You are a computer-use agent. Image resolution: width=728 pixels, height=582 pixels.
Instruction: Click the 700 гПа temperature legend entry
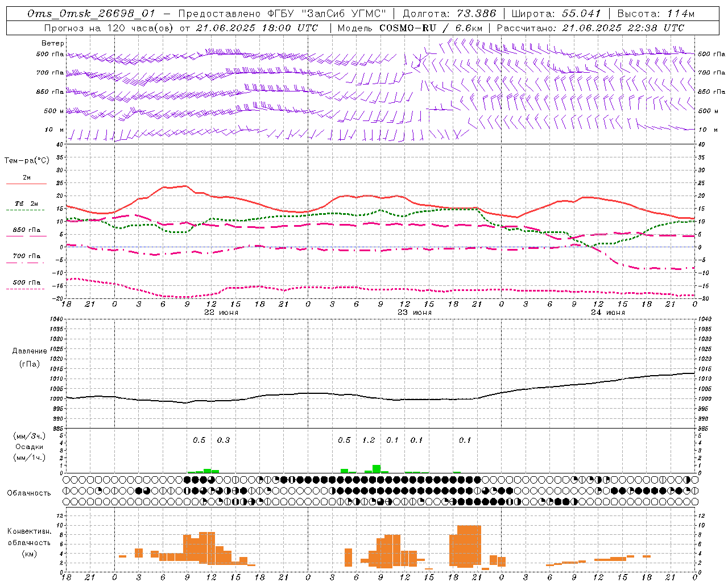27,256
